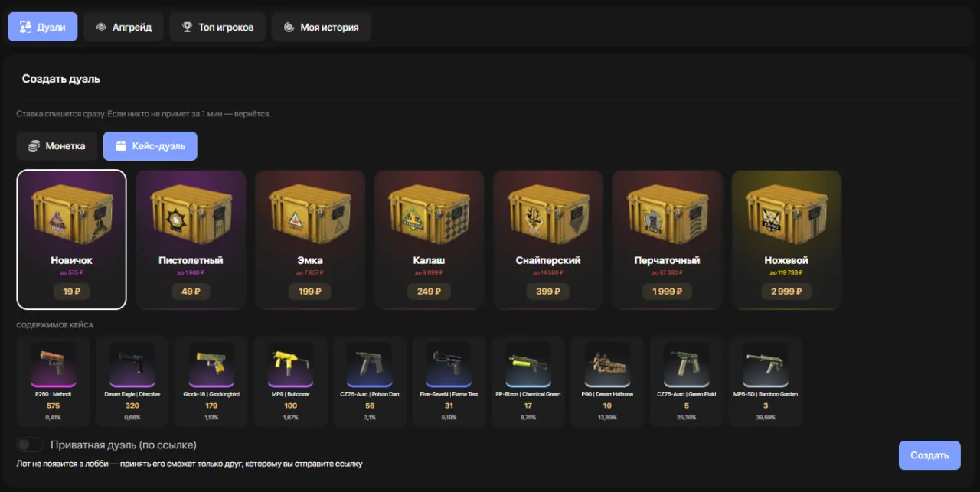Viewport: 980px width, 492px height.
Task: Choose the Пистолетный case crate
Action: click(x=191, y=239)
